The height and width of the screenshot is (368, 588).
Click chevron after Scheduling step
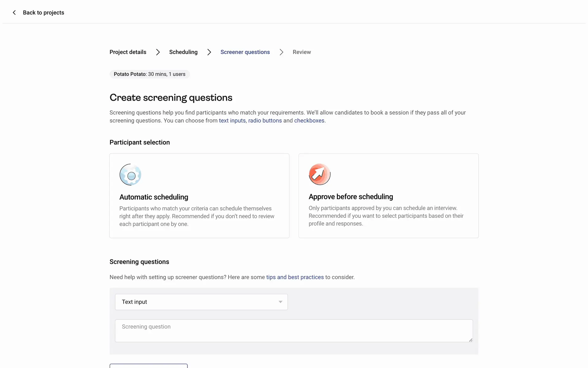point(209,52)
